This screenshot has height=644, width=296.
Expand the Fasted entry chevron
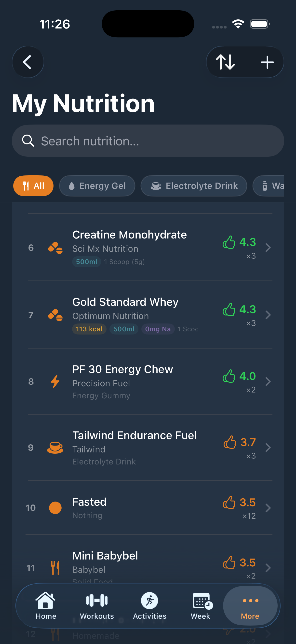(x=268, y=508)
